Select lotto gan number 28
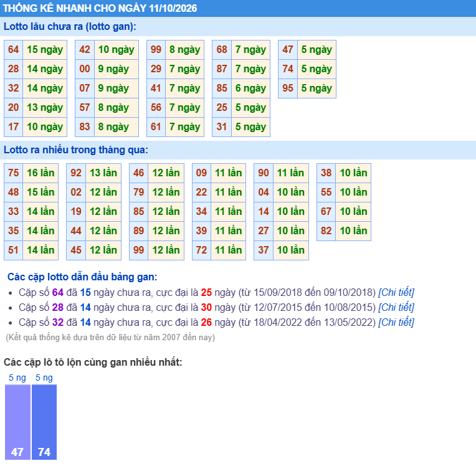This screenshot has height=466, width=476. coord(13,69)
